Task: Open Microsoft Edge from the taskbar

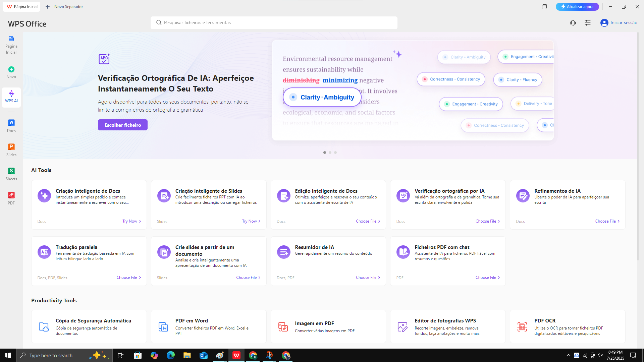Action: click(x=170, y=355)
